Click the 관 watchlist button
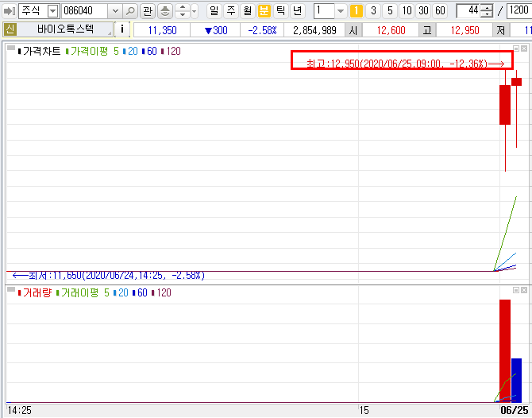Image resolution: width=532 pixels, height=418 pixels. tap(148, 11)
